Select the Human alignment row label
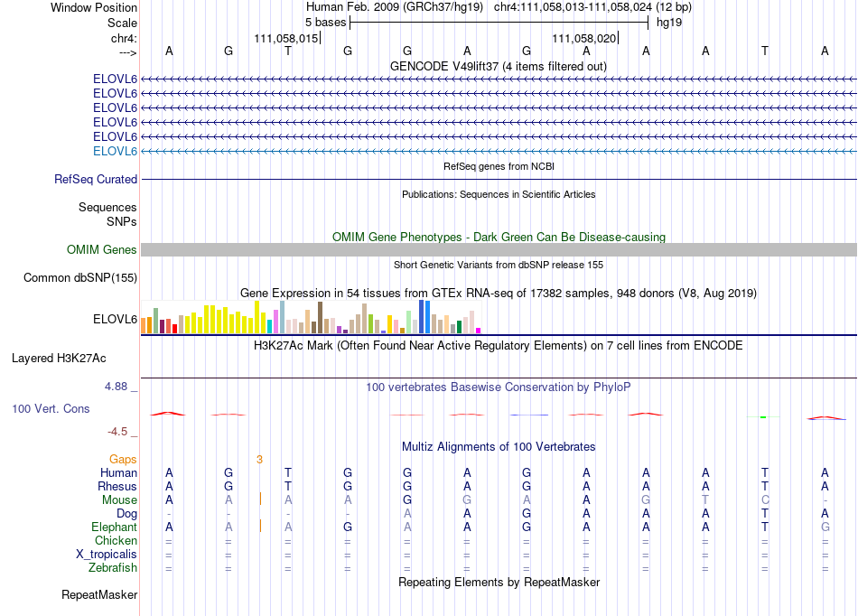This screenshot has width=858, height=616. [118, 472]
